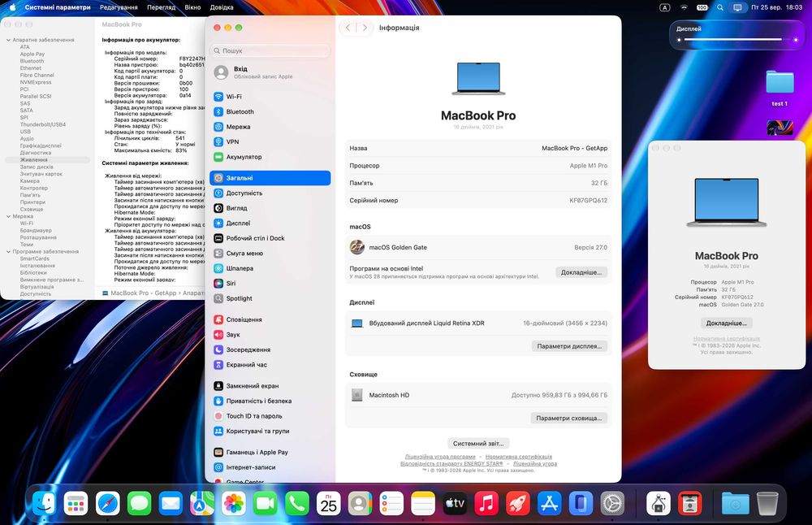Open Редагування menu in menu bar
This screenshot has height=525, width=812.
click(119, 7)
